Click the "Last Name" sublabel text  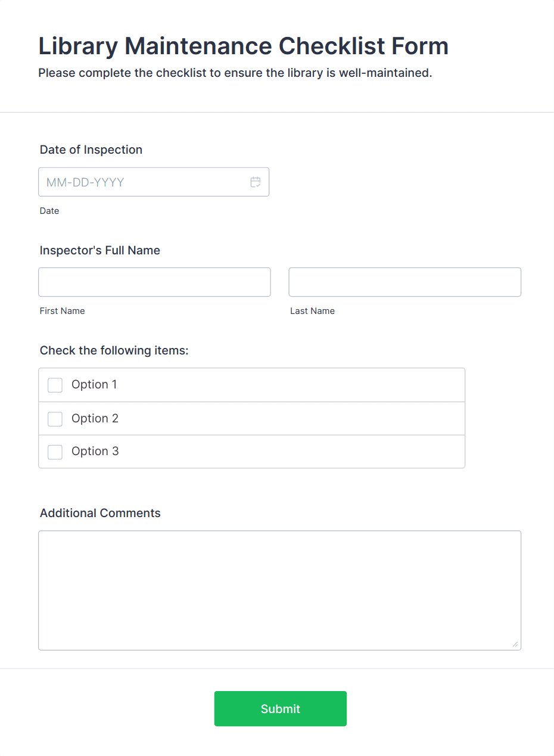313,311
